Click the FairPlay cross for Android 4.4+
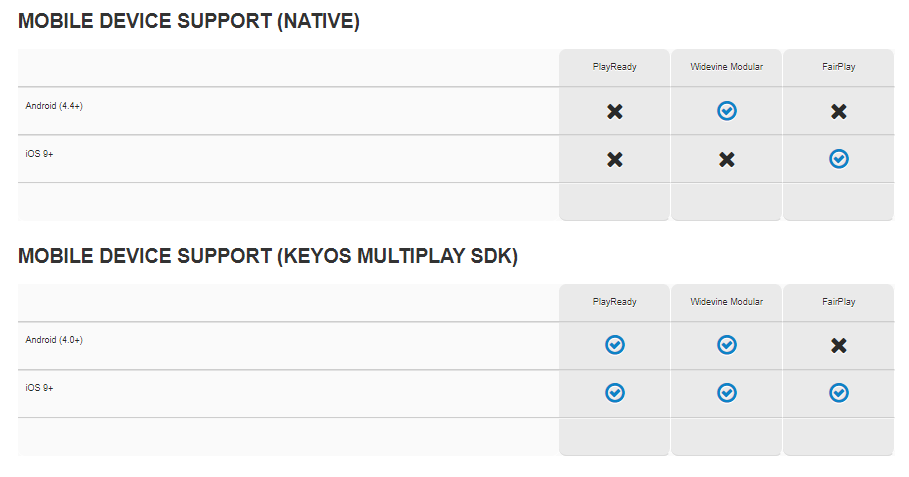 (838, 111)
